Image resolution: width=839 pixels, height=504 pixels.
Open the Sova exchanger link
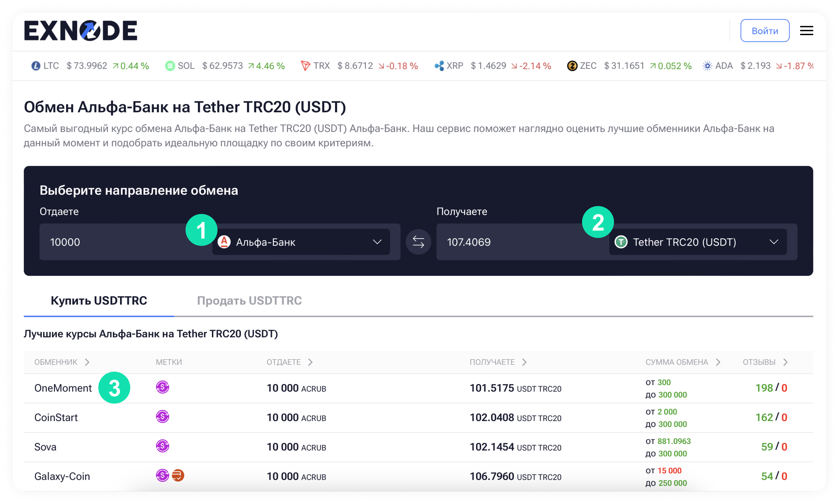pos(45,447)
